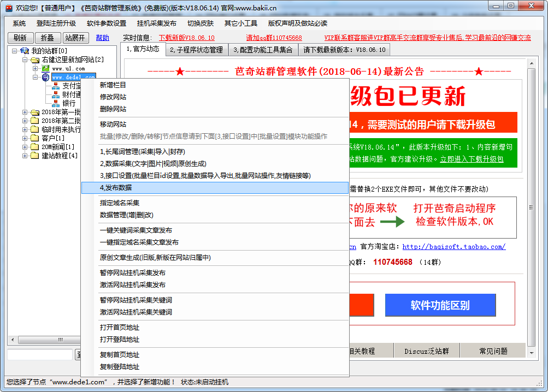Choose 4,发布数据 from the context menu
This screenshot has width=548, height=392.
(215, 188)
